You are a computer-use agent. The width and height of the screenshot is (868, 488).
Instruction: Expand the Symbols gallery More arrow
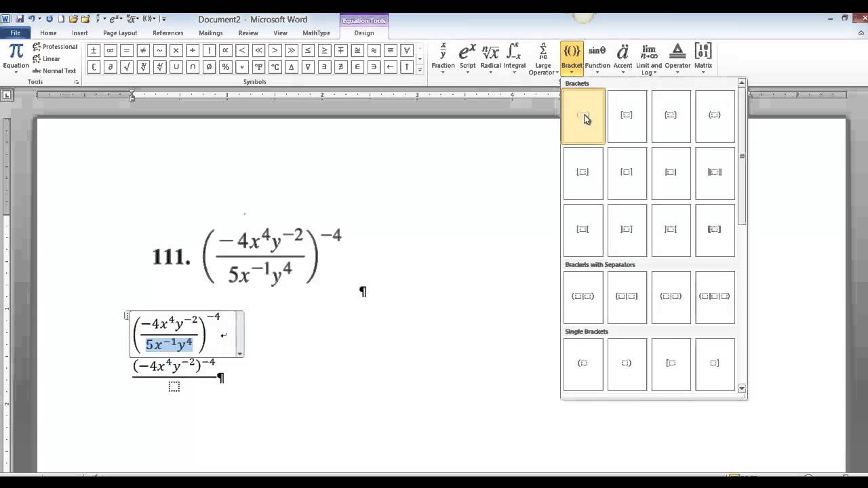420,69
